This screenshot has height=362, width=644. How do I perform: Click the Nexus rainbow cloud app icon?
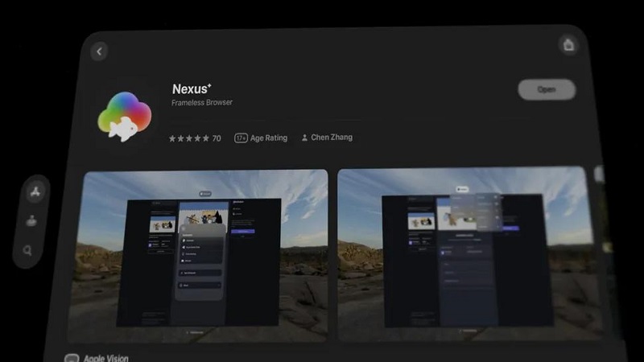point(125,114)
